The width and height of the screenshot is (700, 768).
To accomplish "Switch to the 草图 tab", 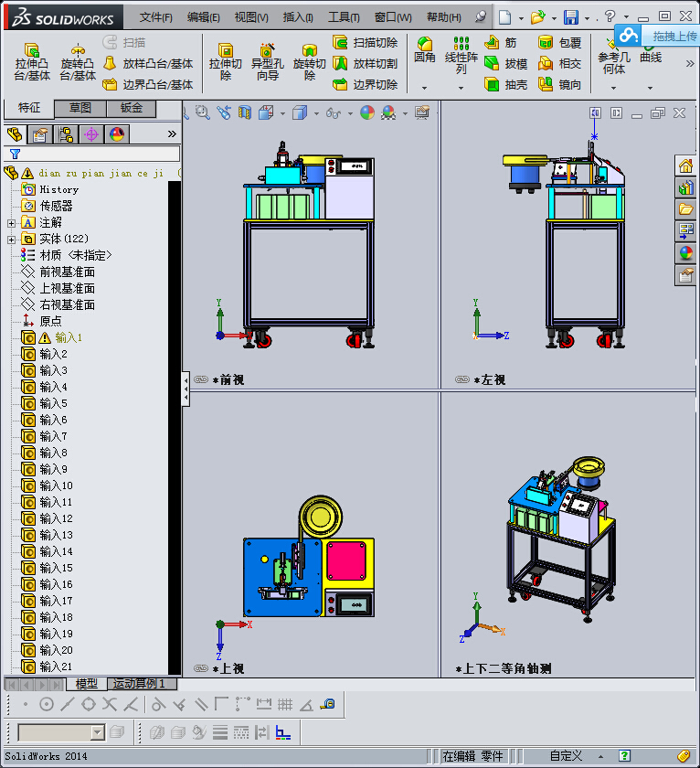I will coord(80,108).
